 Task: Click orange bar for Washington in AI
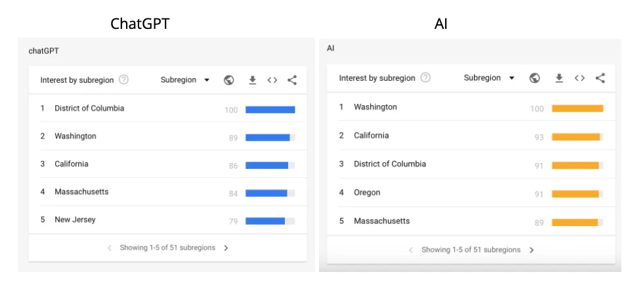click(577, 108)
